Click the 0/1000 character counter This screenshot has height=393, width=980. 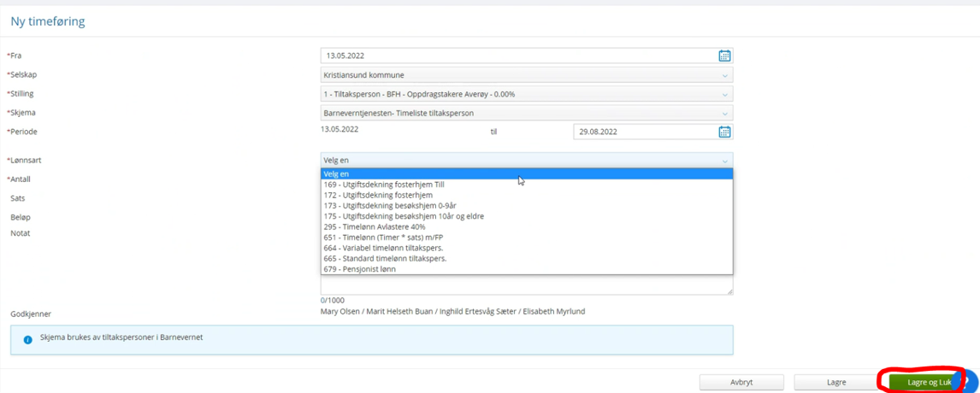pyautogui.click(x=332, y=301)
